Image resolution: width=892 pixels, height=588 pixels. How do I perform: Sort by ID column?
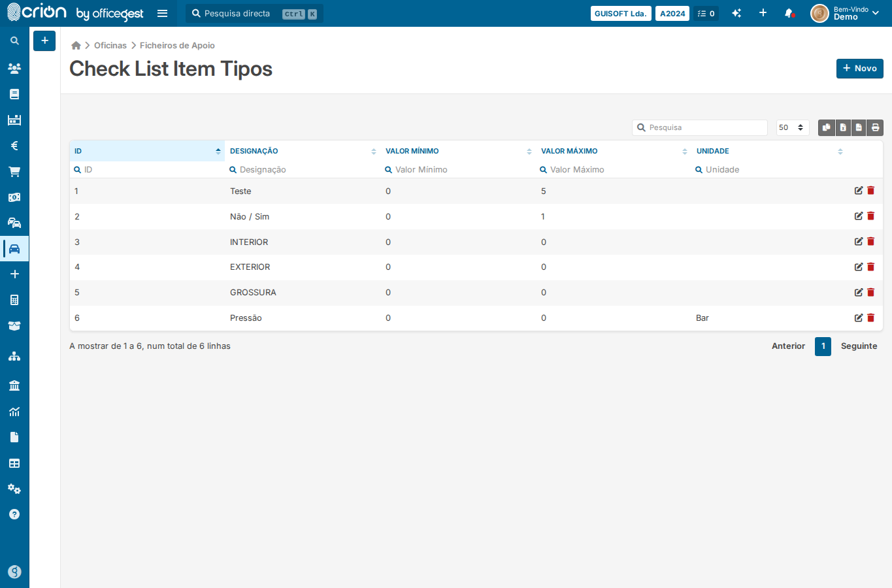click(x=147, y=151)
